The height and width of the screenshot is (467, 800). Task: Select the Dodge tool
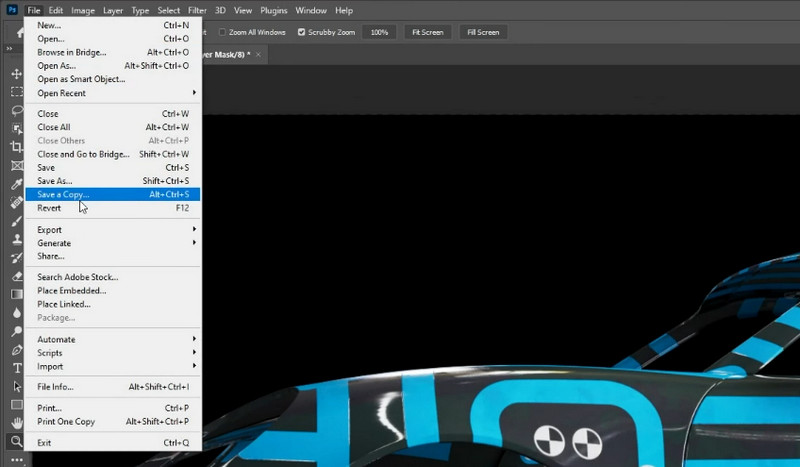coord(16,331)
